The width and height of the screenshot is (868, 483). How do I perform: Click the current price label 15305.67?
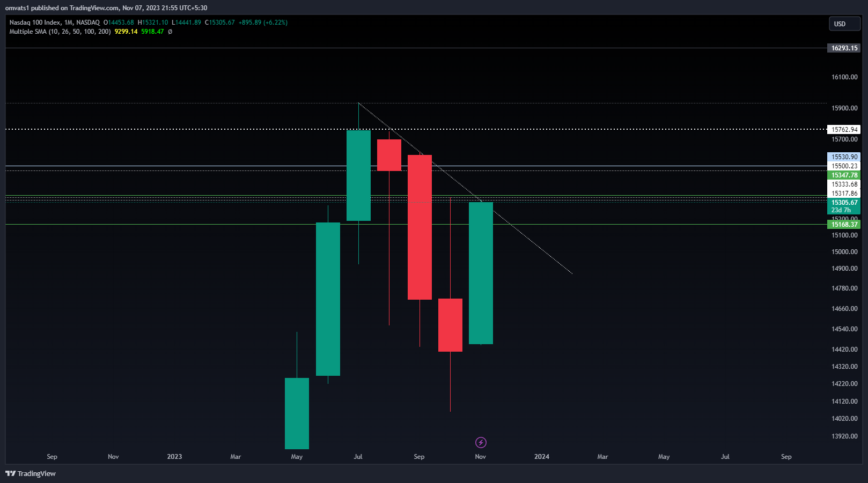point(844,203)
